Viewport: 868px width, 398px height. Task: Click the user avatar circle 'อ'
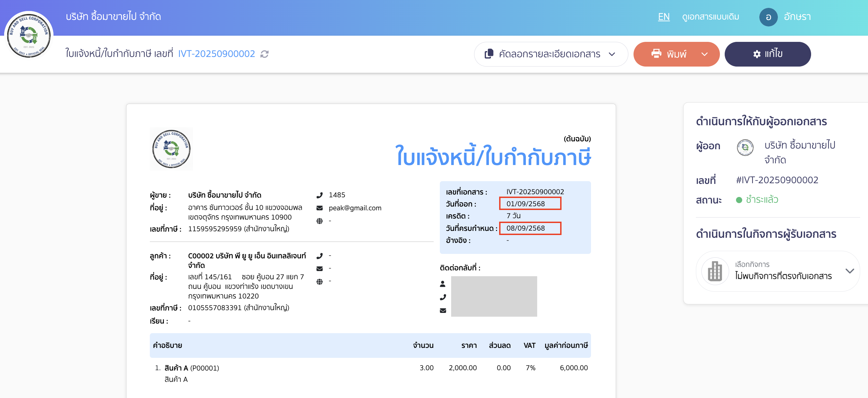768,17
